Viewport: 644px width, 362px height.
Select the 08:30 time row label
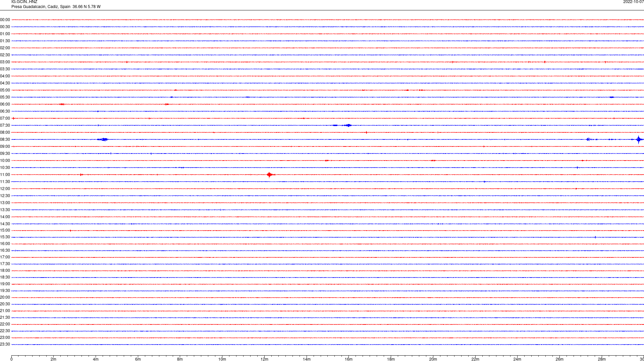[5, 139]
